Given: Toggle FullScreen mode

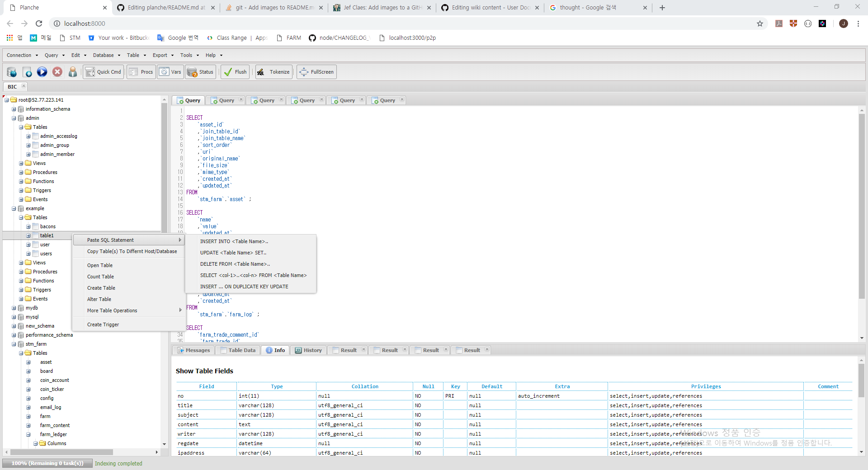Looking at the screenshot, I should (316, 72).
